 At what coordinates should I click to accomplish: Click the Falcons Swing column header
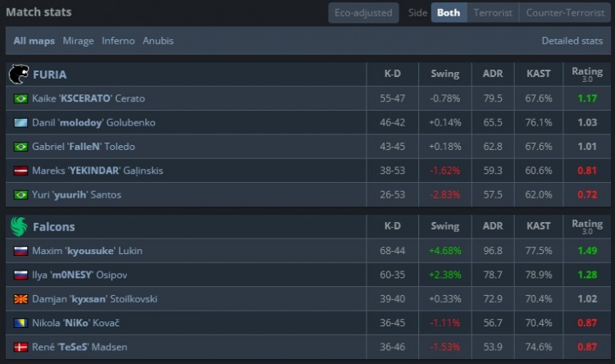pos(445,225)
